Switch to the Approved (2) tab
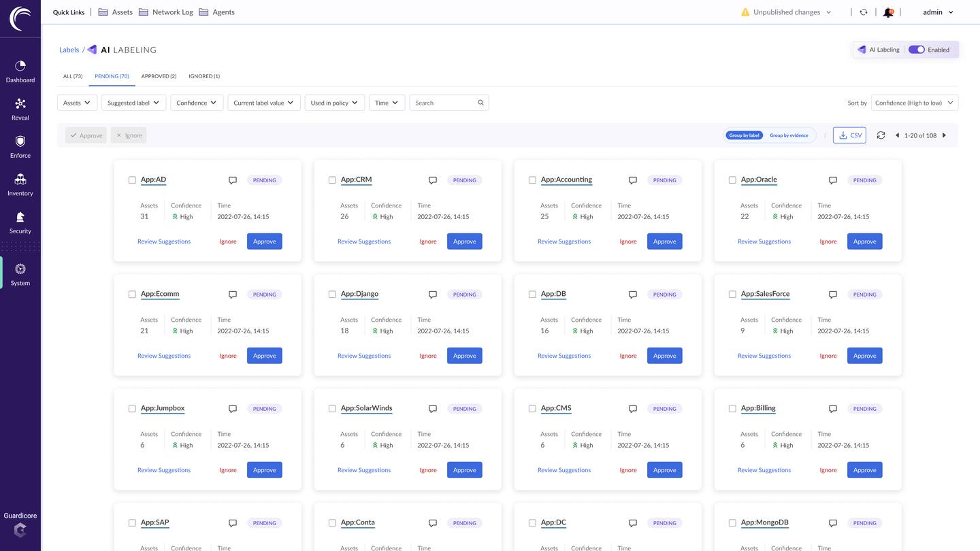The image size is (980, 551). (159, 76)
